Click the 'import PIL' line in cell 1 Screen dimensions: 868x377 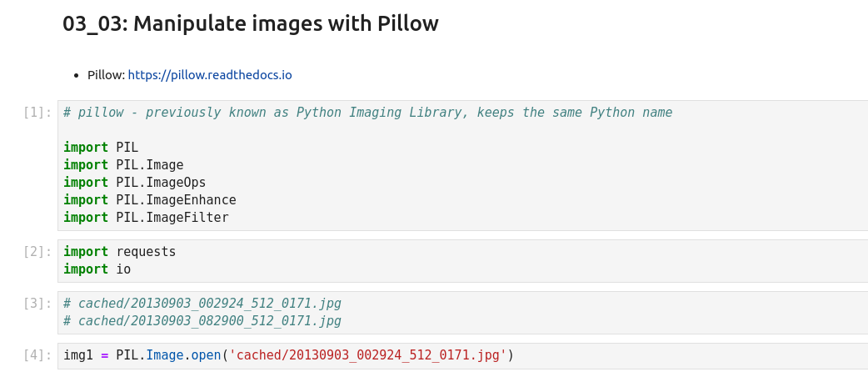(101, 148)
